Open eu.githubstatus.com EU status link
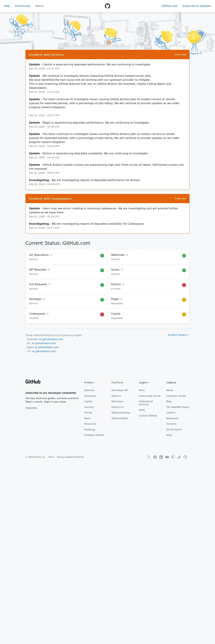This screenshot has width=215, height=644. point(44,343)
